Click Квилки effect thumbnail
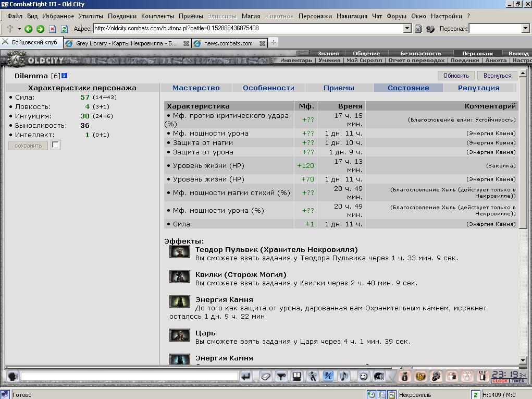Image resolution: width=532 pixels, height=399 pixels. click(x=179, y=277)
